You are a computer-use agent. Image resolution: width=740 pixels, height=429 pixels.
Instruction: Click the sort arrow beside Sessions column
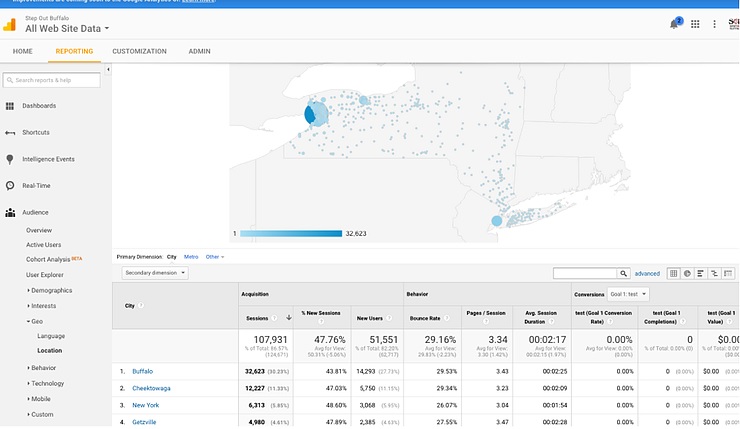(x=289, y=318)
